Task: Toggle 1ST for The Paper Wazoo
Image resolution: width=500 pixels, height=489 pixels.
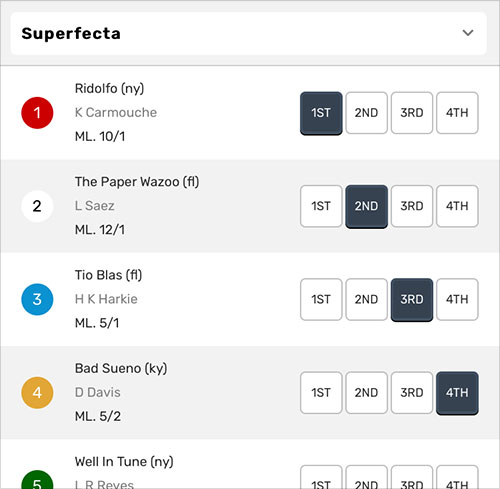Action: pyautogui.click(x=321, y=206)
